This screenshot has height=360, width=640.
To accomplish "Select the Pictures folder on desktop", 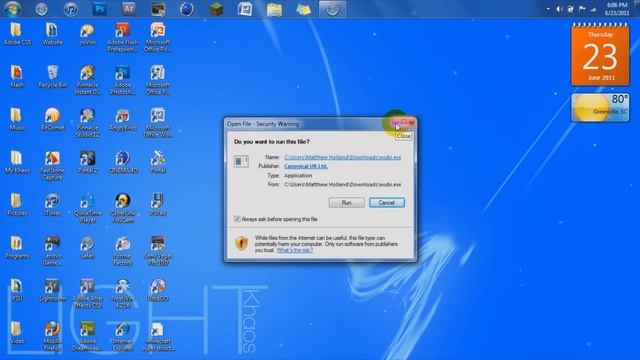I will (17, 204).
